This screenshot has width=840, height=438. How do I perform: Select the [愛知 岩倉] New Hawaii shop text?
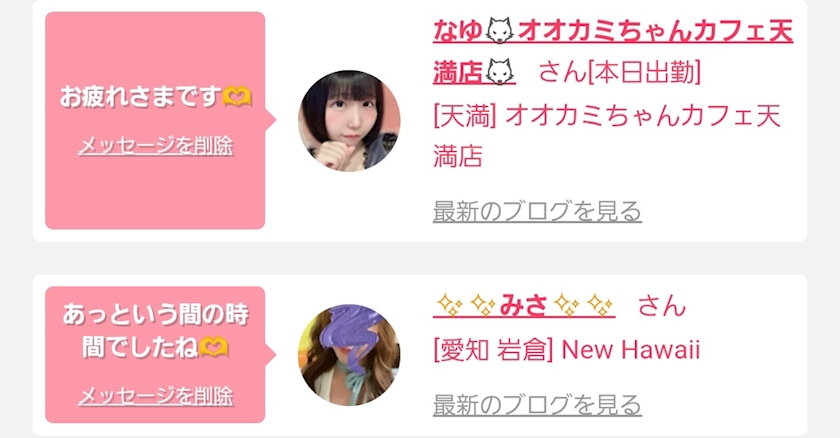(x=566, y=350)
